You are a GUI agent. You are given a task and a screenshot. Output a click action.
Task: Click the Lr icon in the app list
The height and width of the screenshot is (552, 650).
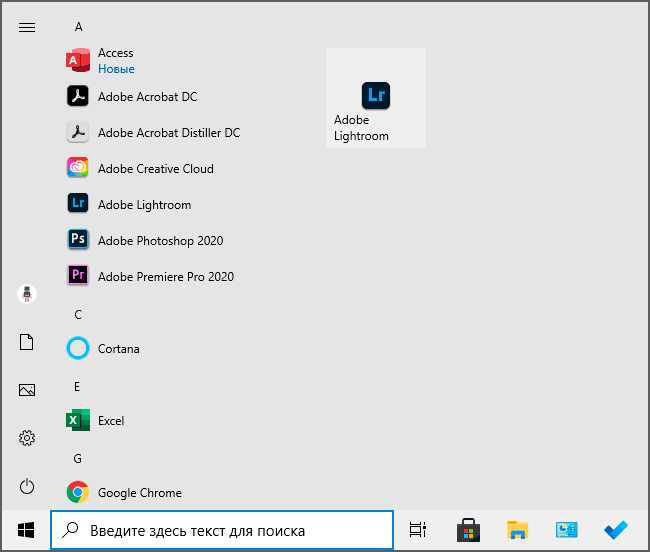pyautogui.click(x=78, y=203)
